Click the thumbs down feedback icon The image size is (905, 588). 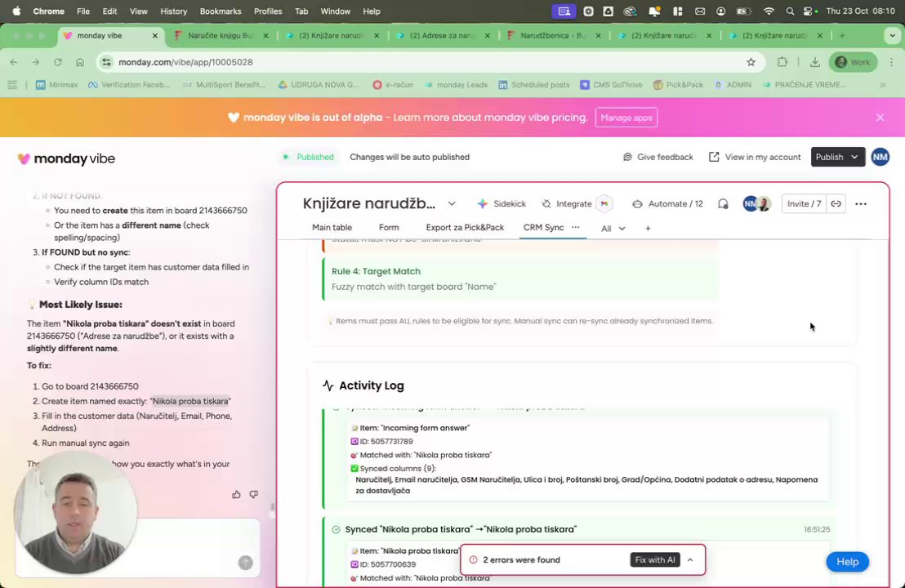tap(253, 495)
